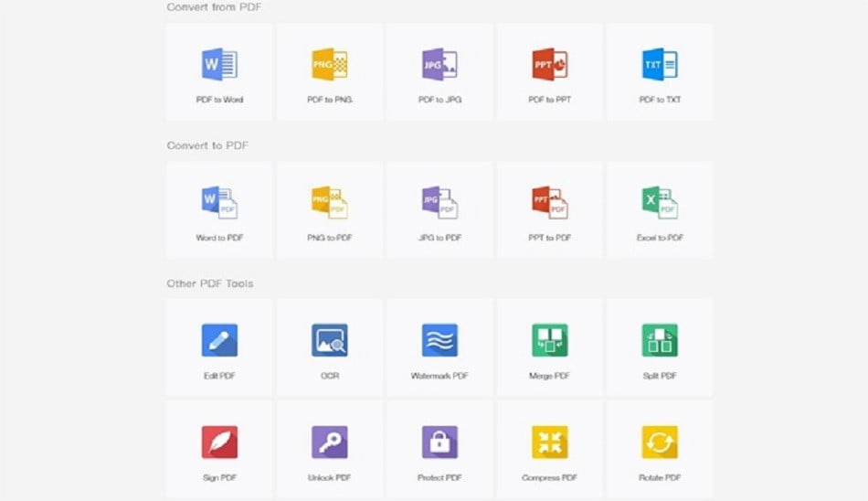Choose the PNG to PDF icon
The width and height of the screenshot is (868, 501).
tap(330, 202)
